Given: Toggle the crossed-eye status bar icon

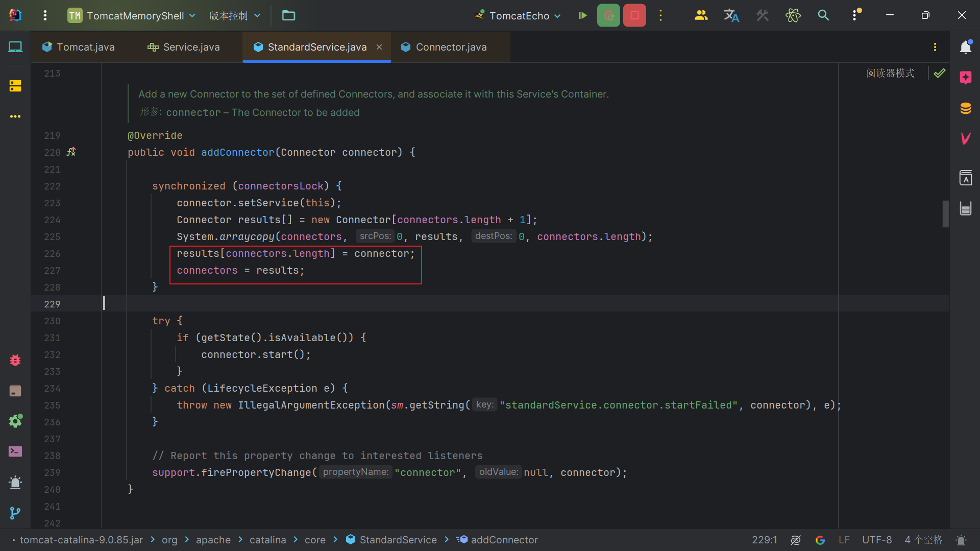Looking at the screenshot, I should pyautogui.click(x=796, y=540).
